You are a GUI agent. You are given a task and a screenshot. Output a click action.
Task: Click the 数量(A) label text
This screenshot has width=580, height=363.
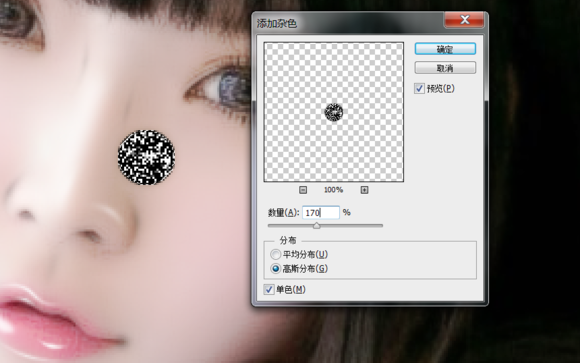pyautogui.click(x=283, y=213)
